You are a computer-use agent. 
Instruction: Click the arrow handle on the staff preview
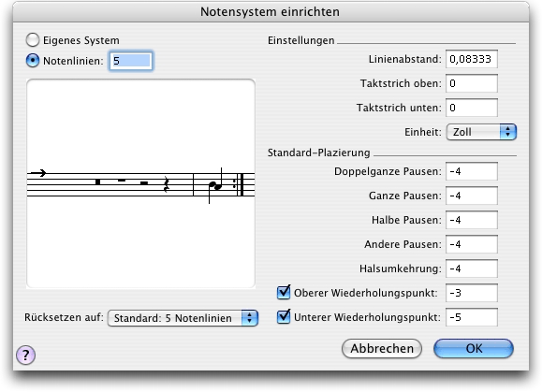38,173
